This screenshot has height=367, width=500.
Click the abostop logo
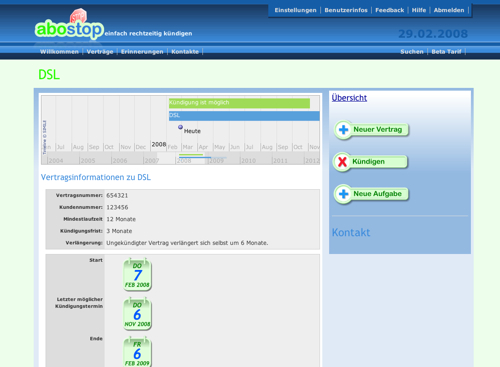click(x=69, y=25)
